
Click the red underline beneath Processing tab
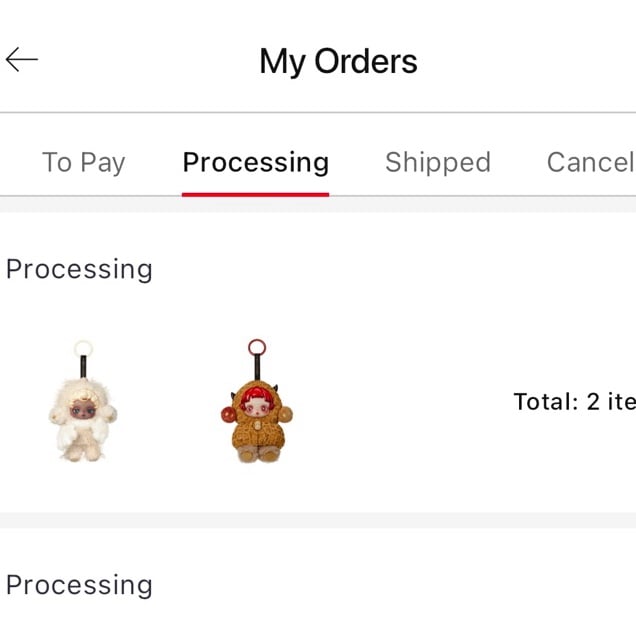(x=255, y=193)
